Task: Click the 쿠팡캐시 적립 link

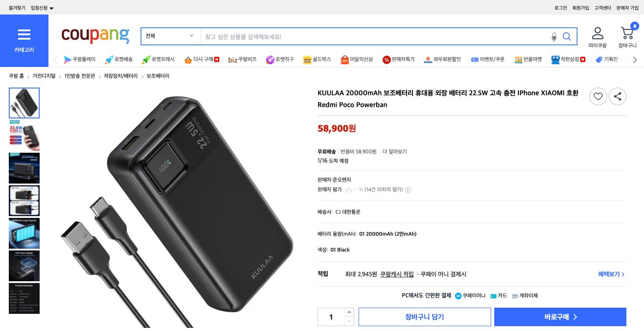Action: (397, 274)
